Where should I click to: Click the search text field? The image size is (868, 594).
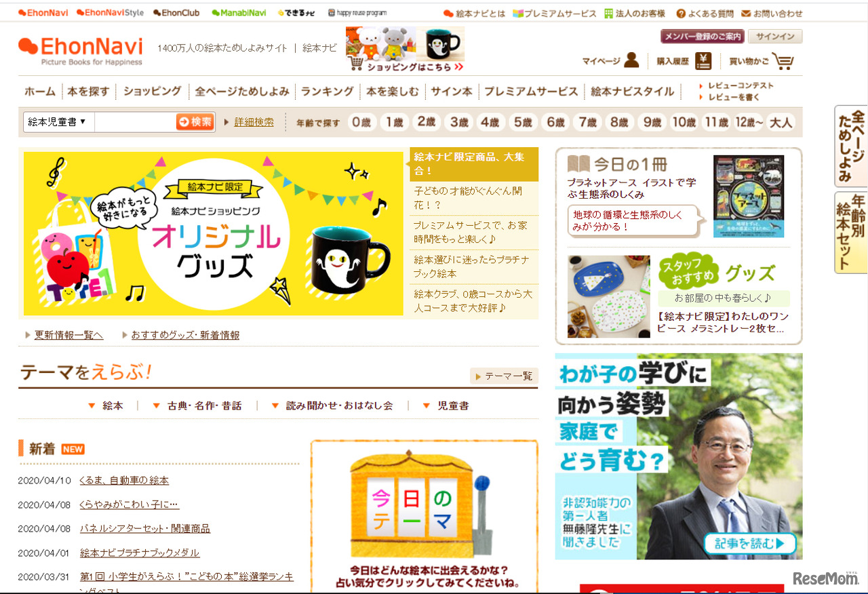135,122
